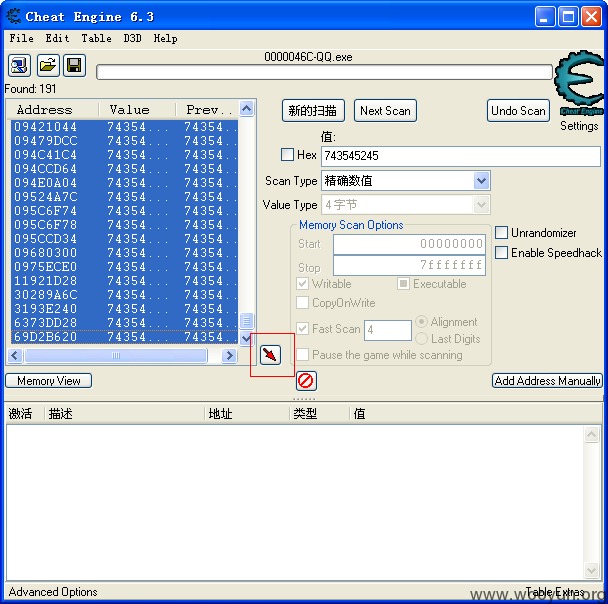Screen dimensions: 608x604
Task: Click the 描述 column header
Action: [x=124, y=414]
